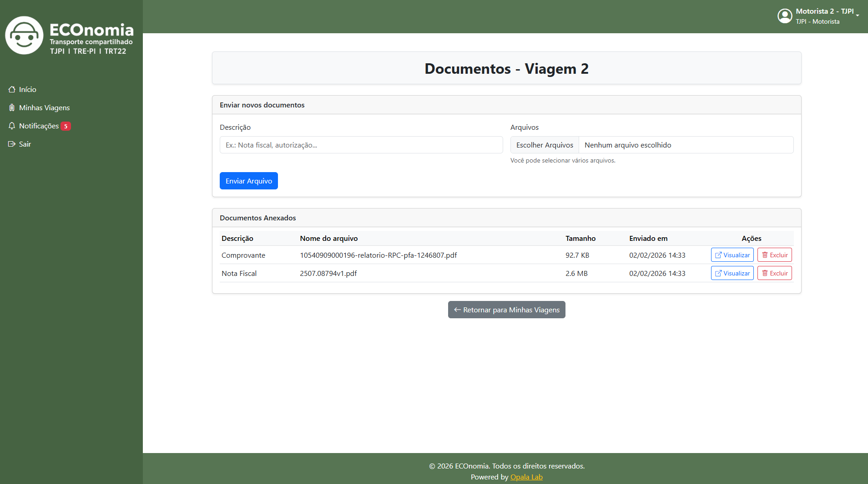This screenshot has height=484, width=868.
Task: Click the Documentos - Viagem 2 heading
Action: (507, 68)
